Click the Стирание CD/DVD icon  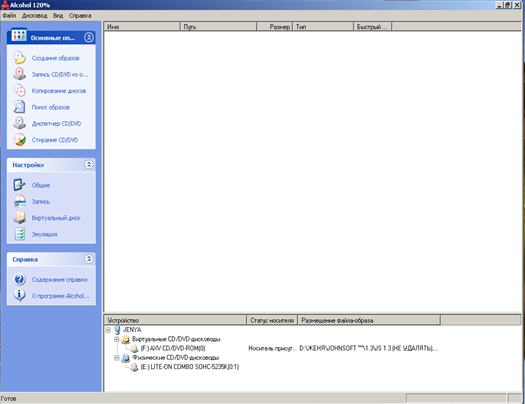[x=20, y=140]
